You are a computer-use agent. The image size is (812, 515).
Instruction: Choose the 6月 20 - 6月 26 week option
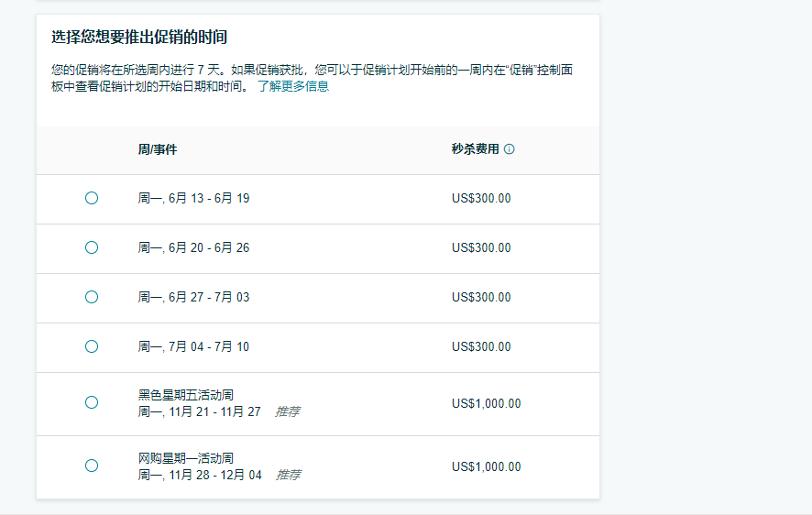pos(92,247)
